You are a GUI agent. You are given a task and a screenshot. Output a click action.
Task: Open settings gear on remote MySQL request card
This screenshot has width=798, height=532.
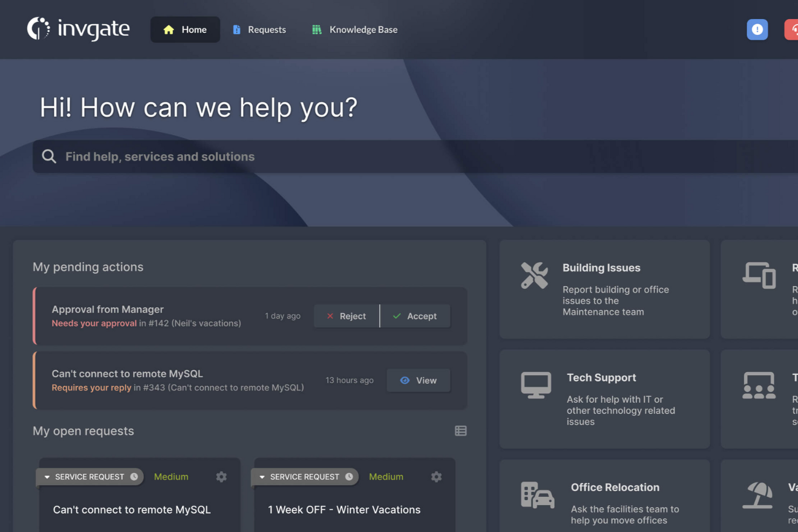[x=221, y=476]
